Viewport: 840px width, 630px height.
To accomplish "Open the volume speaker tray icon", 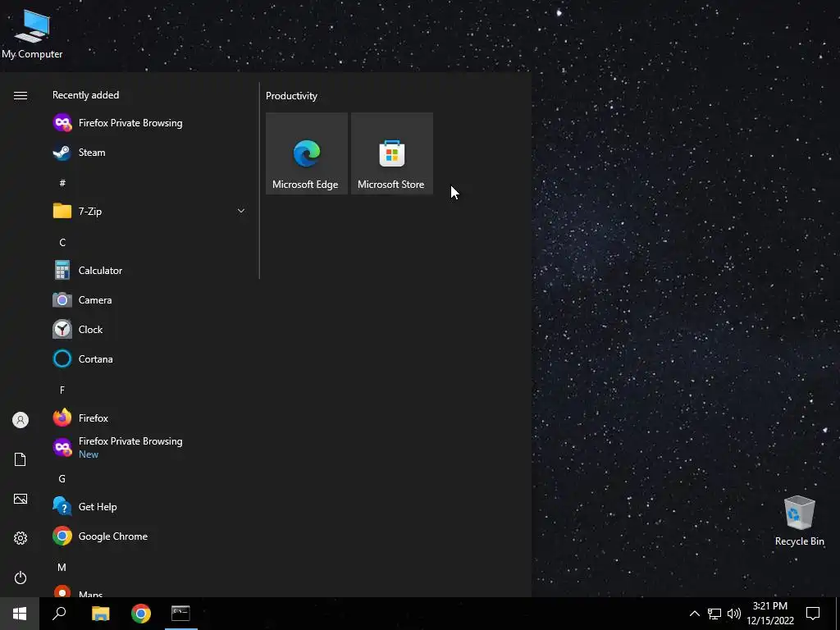I will tap(734, 614).
